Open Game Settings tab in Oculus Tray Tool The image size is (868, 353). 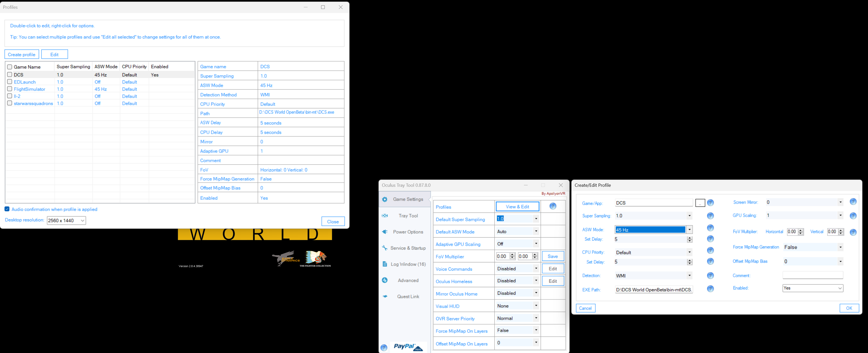(405, 199)
